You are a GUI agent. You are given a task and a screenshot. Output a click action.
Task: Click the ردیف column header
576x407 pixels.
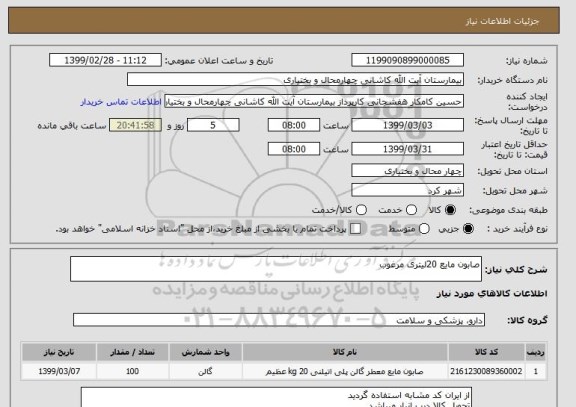[x=536, y=352]
